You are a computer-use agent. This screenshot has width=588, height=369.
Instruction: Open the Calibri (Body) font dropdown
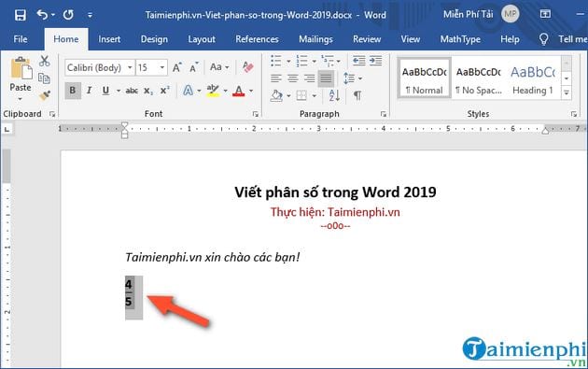point(130,68)
